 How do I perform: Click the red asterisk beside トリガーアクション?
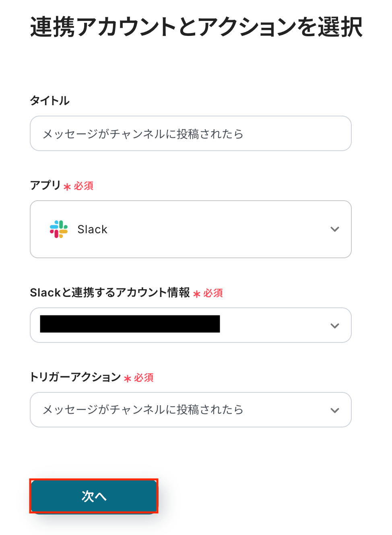(128, 378)
